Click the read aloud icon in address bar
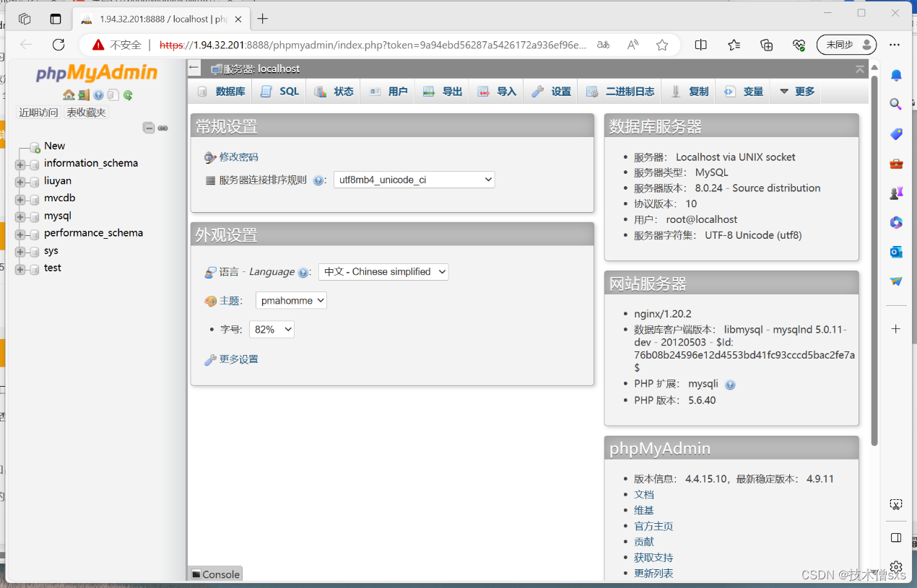 pos(633,45)
